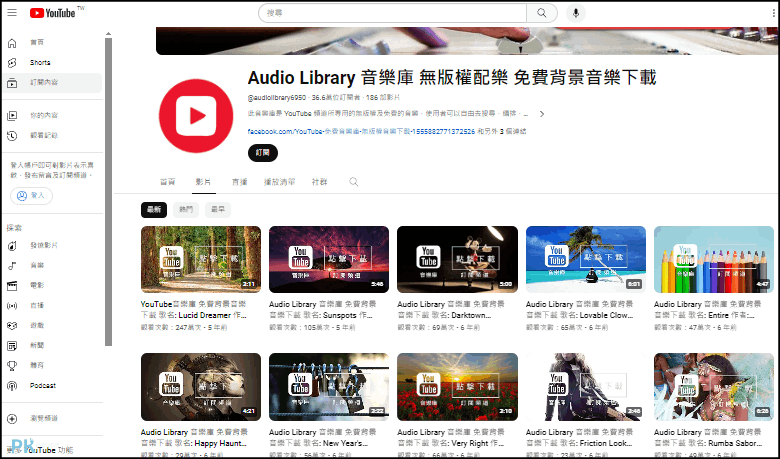Click the Lucid Dreamer video title
The width and height of the screenshot is (780, 459).
coord(194,309)
